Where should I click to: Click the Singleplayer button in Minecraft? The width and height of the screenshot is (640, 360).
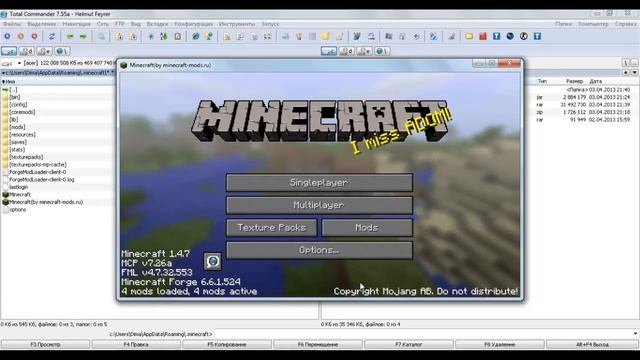(319, 182)
